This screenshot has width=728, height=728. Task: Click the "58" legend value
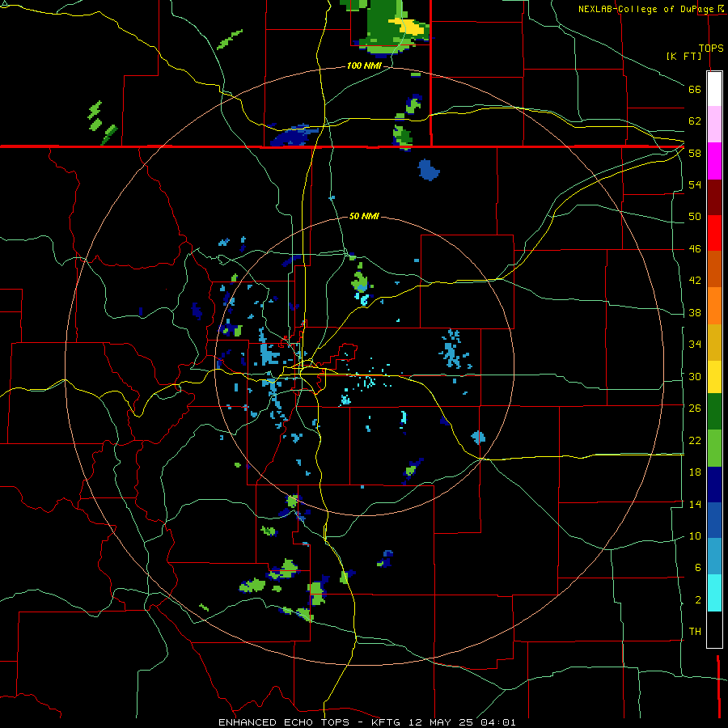[695, 153]
